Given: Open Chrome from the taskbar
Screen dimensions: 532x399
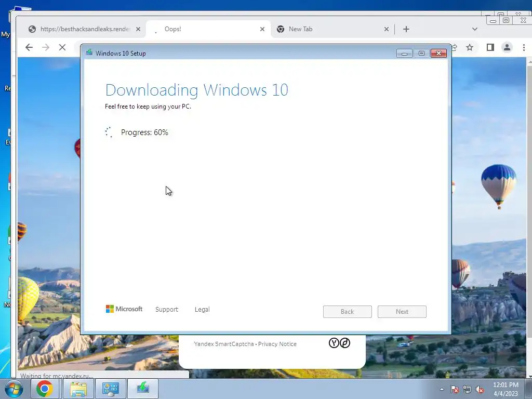Looking at the screenshot, I should (45, 389).
